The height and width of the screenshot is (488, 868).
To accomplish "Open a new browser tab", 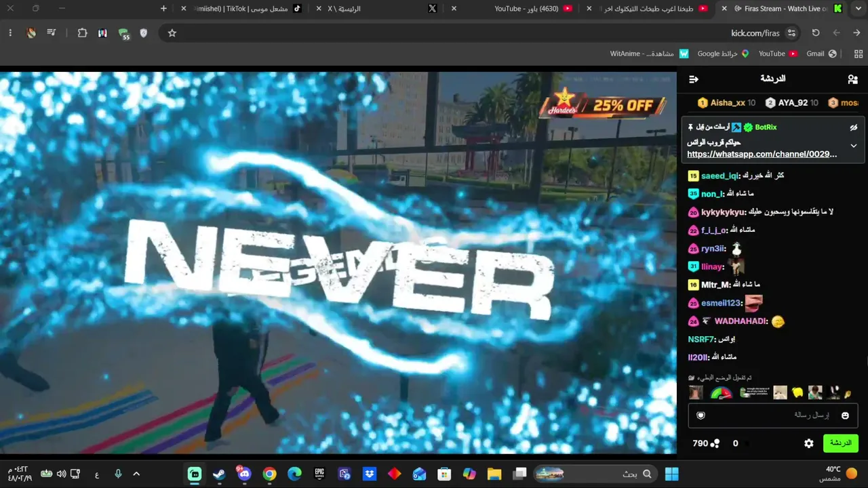I will pos(163,9).
